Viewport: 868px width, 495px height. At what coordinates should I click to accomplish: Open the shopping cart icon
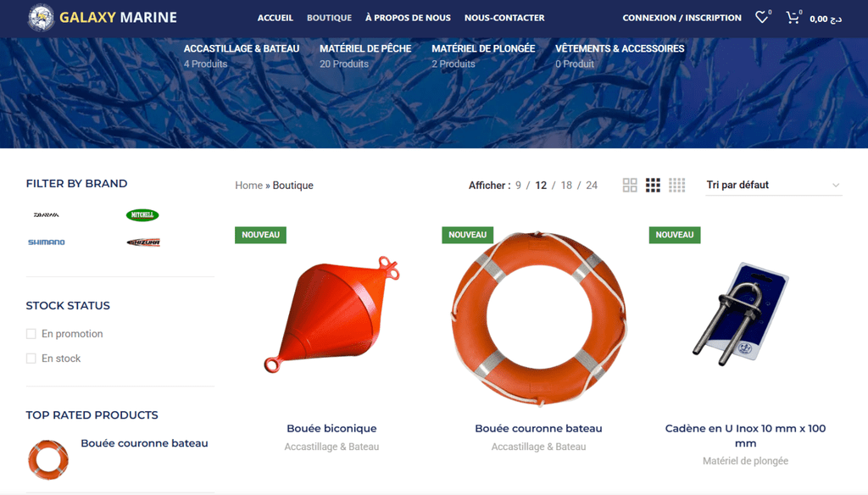point(793,17)
